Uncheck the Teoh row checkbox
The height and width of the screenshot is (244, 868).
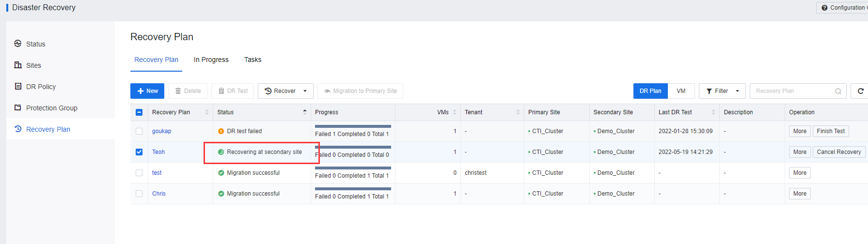click(139, 152)
